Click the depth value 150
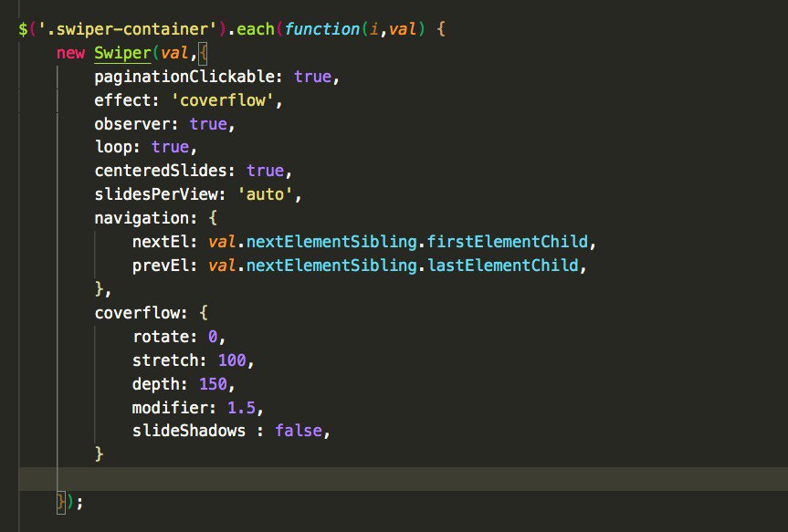Image resolution: width=788 pixels, height=532 pixels. [213, 384]
